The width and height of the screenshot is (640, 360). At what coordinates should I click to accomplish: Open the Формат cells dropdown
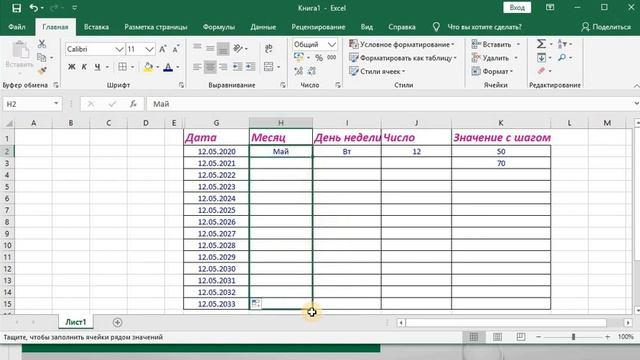(492, 71)
